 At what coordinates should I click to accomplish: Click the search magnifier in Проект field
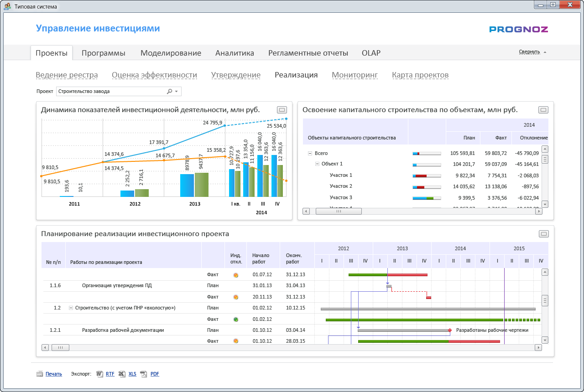coord(170,91)
